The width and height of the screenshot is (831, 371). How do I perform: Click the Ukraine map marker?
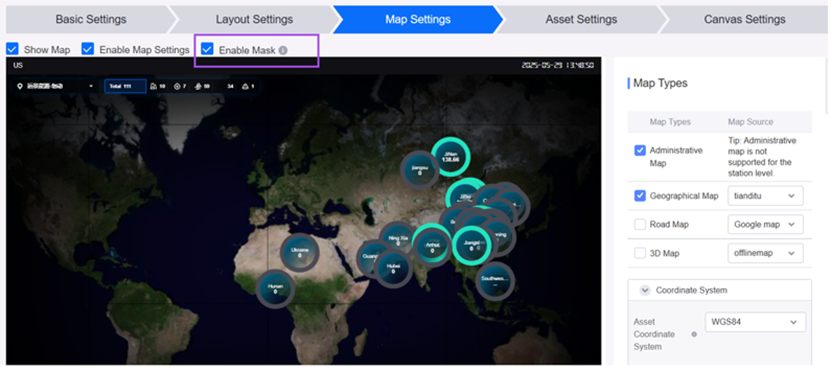[x=299, y=252]
